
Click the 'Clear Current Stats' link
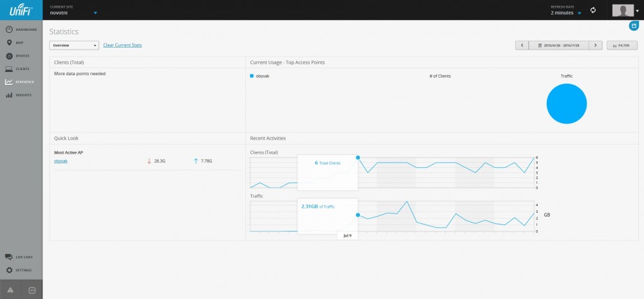pyautogui.click(x=122, y=45)
